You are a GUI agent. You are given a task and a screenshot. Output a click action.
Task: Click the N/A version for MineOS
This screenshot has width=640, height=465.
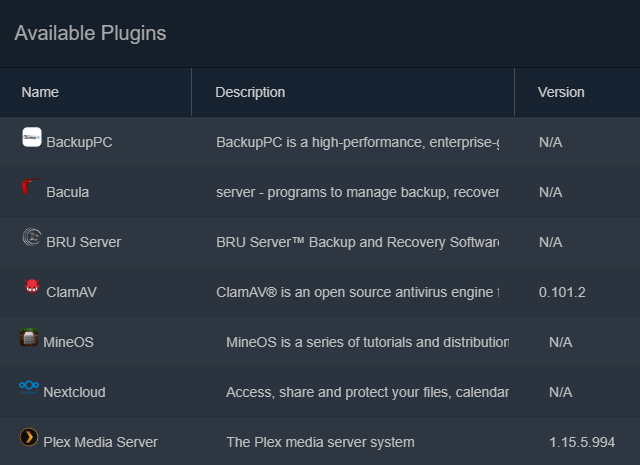pyautogui.click(x=560, y=342)
